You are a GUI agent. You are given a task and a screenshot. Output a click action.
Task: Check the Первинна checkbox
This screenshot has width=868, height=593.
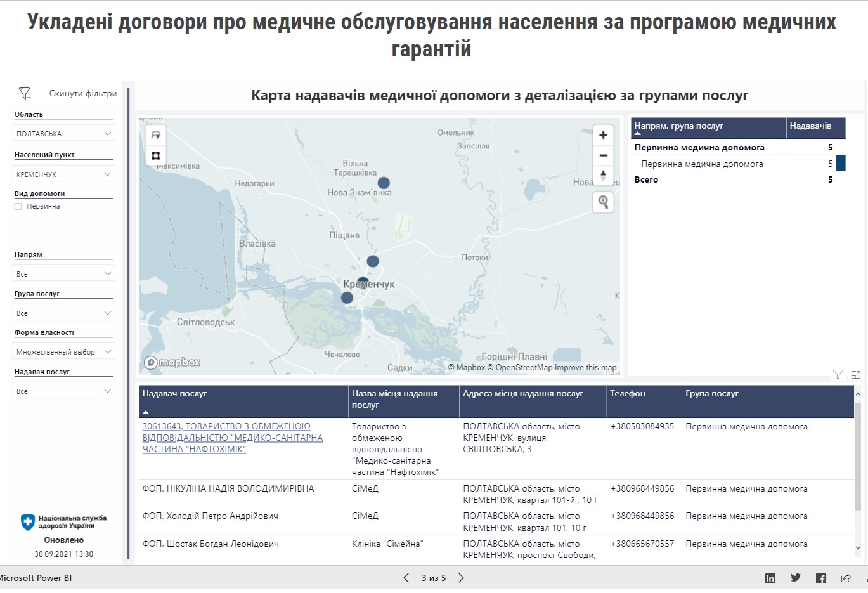[18, 207]
